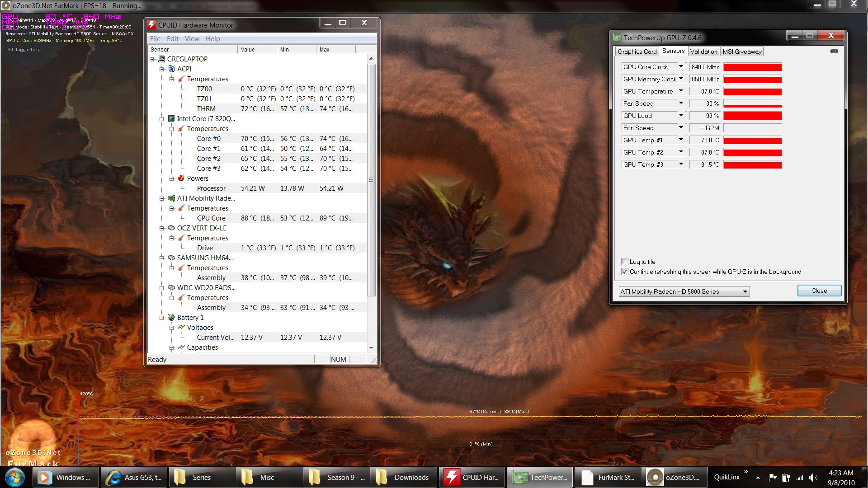Collapse the Intel Core i7 820Q node
The width and height of the screenshot is (868, 488).
[162, 119]
